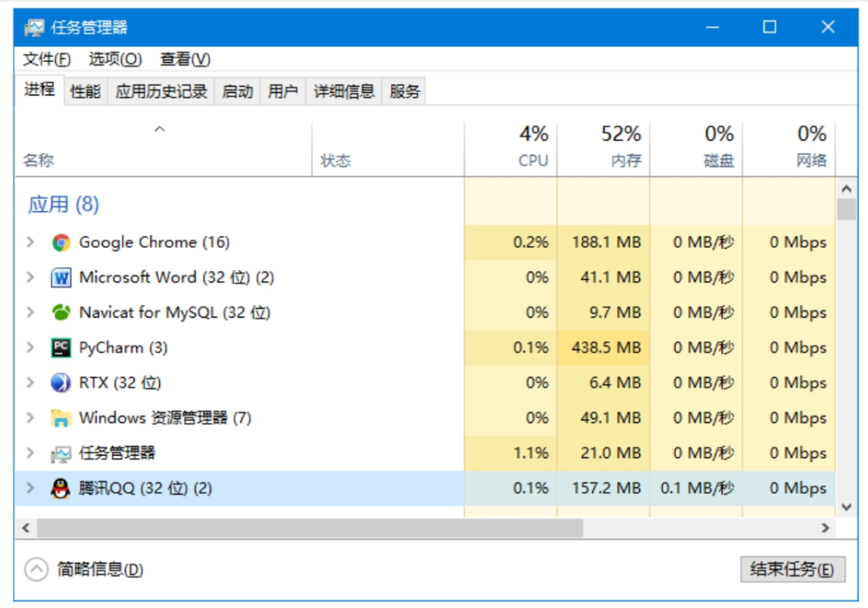Image resolution: width=868 pixels, height=608 pixels.
Task: Sort by the CPU column header
Action: point(511,150)
